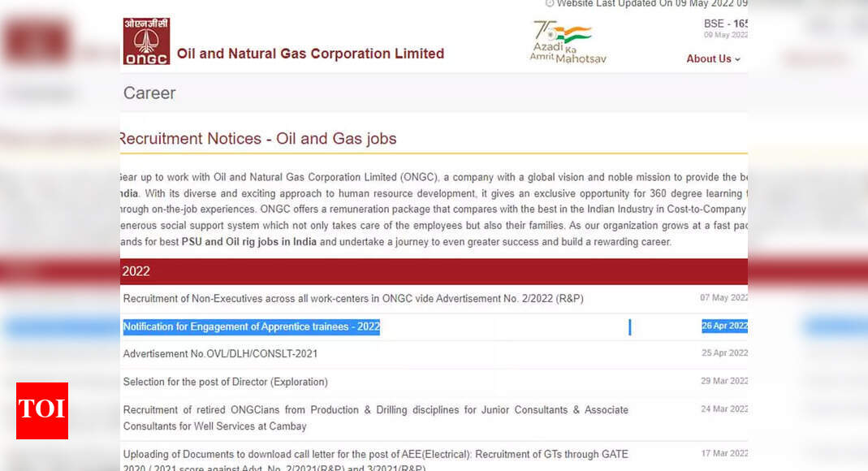Open Notification for Engagement of Apprentice trainees 2022
868x471 pixels.
252,326
